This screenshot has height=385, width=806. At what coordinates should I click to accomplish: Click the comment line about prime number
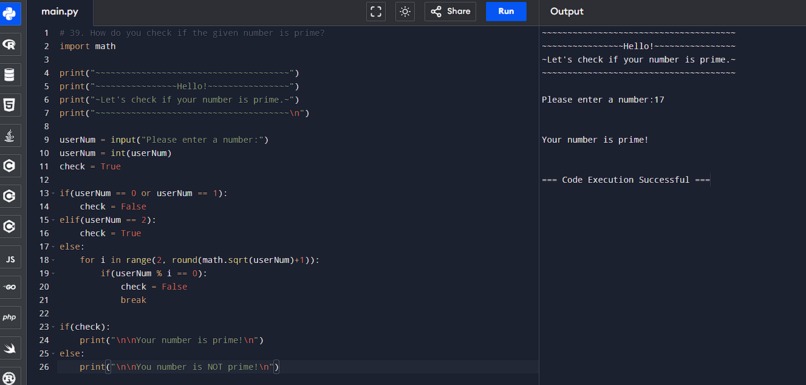coord(192,33)
